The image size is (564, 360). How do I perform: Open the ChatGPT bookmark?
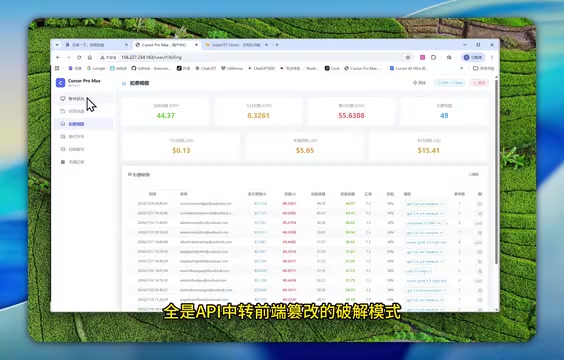tap(206, 68)
